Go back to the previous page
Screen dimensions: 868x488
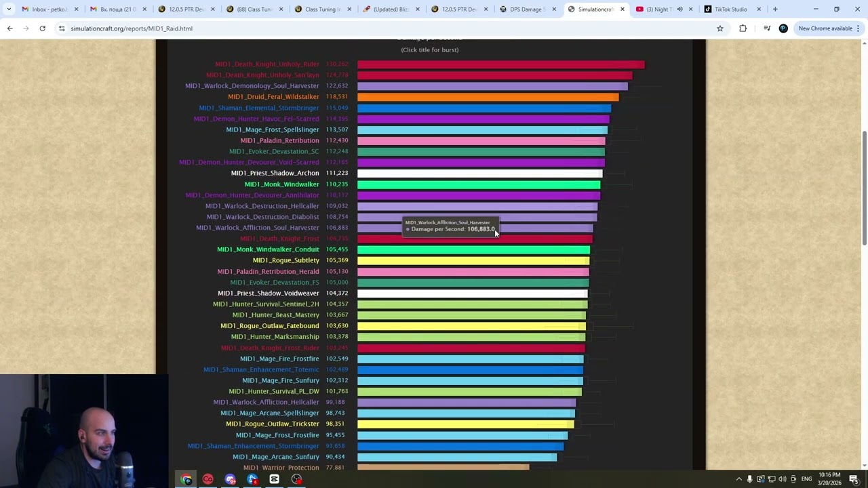9,28
